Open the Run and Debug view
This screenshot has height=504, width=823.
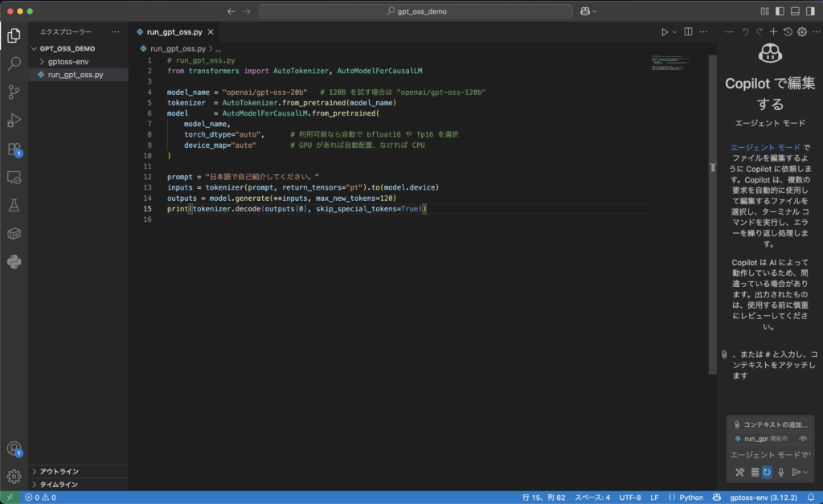tap(14, 121)
